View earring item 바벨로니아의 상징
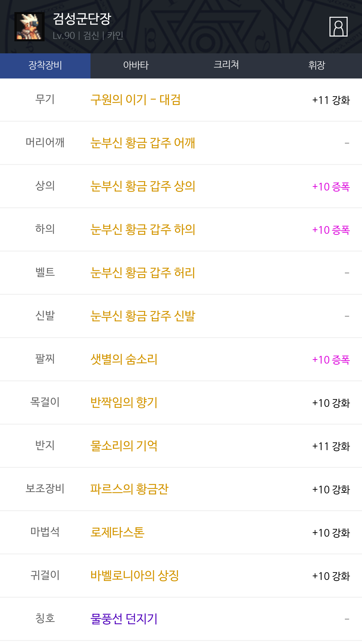This screenshot has height=644, width=362. 134,576
